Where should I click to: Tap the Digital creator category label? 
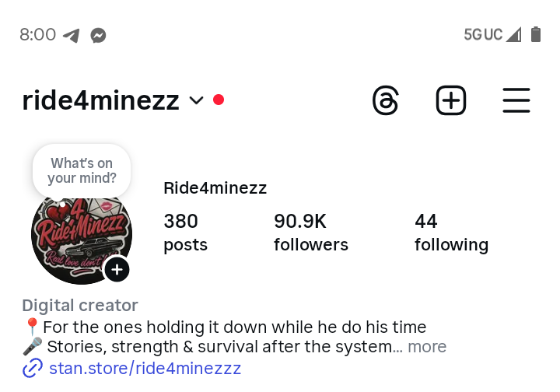tap(80, 306)
